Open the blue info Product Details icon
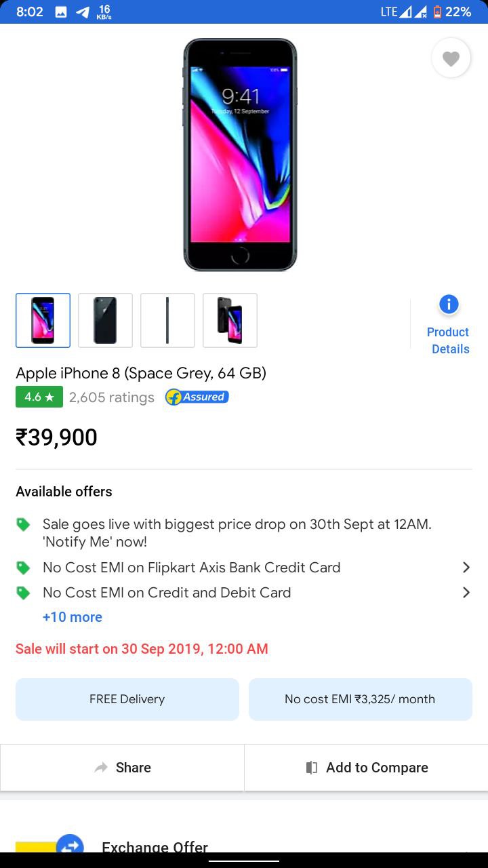 click(449, 304)
